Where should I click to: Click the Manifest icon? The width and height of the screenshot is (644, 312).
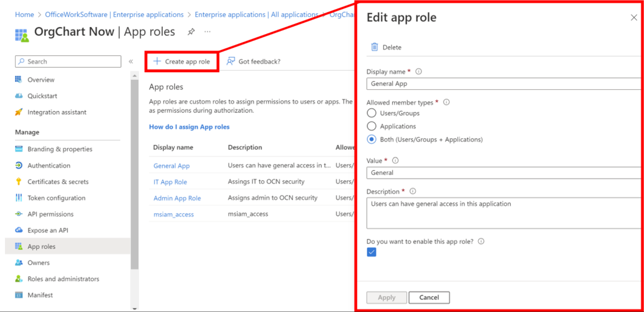pos(19,295)
